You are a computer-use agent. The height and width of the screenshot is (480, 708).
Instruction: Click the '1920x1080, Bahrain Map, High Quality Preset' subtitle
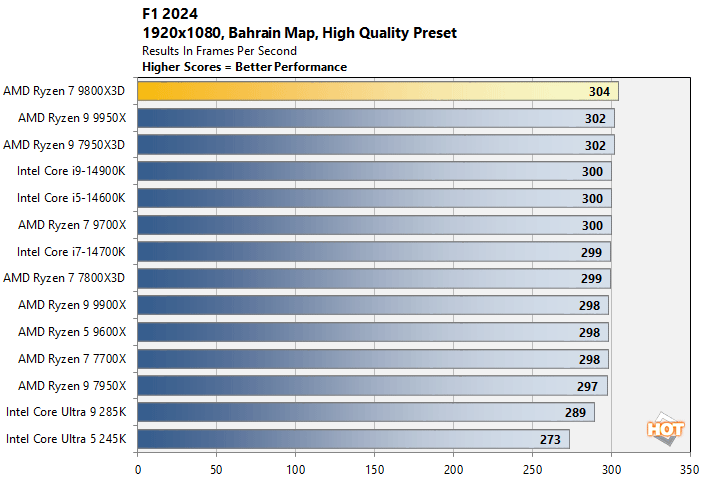coord(299,33)
